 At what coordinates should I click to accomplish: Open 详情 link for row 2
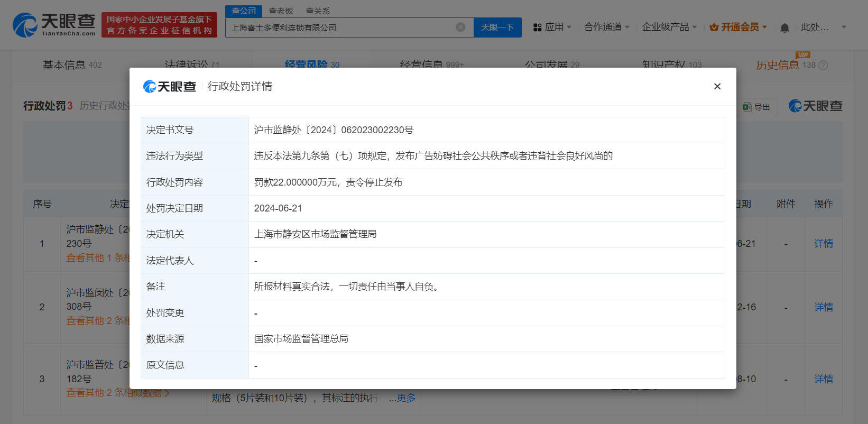tap(824, 307)
